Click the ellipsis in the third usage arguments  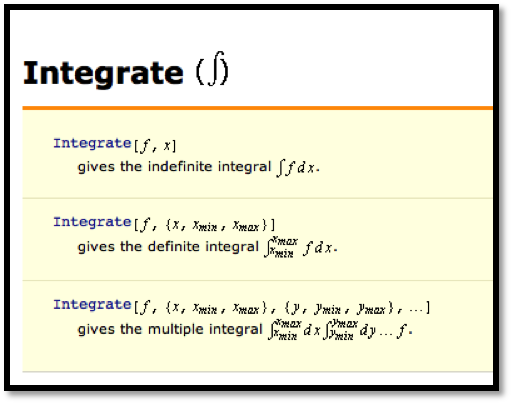click(x=416, y=310)
